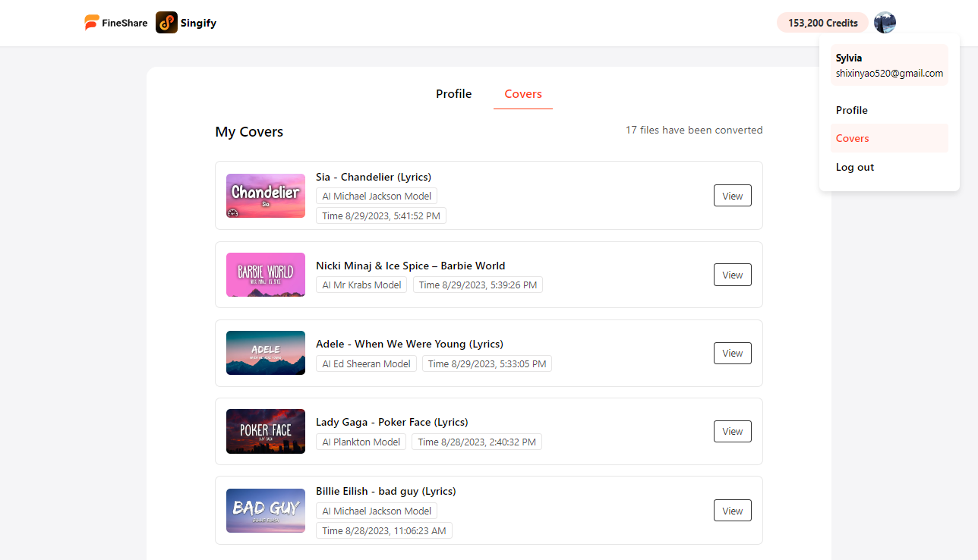Screen dimensions: 978x560
Task: Click the 153,200 Credits badge
Action: point(822,23)
